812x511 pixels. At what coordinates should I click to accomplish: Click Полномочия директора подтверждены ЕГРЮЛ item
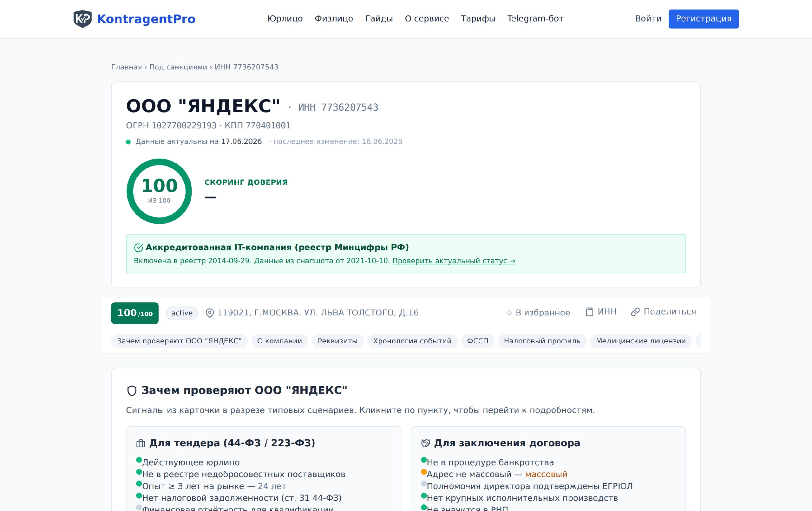coord(530,486)
